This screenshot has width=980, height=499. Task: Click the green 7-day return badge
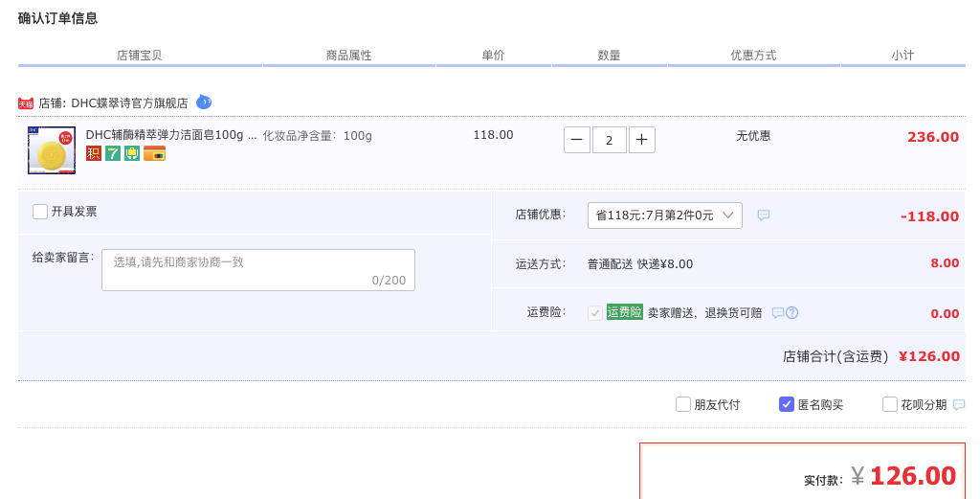pos(113,153)
